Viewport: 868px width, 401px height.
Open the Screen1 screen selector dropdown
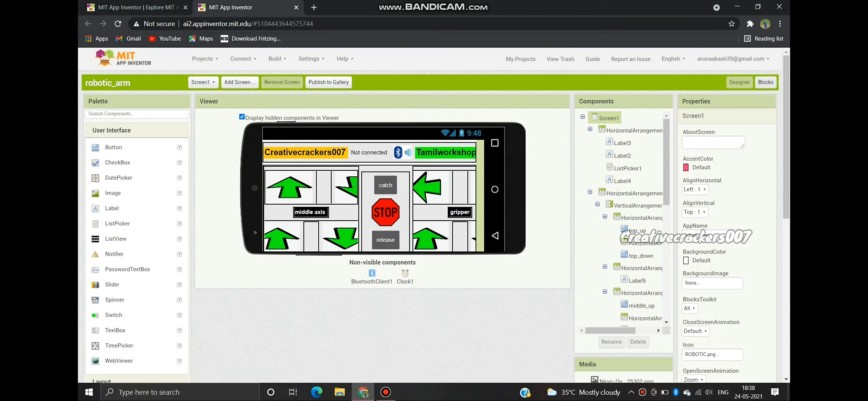[x=203, y=82]
